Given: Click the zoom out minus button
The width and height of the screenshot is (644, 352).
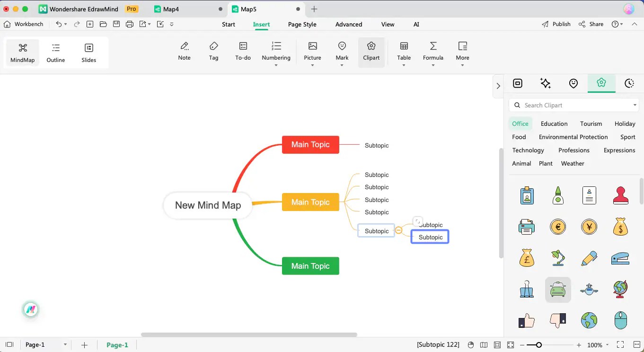Looking at the screenshot, I should click(x=522, y=345).
